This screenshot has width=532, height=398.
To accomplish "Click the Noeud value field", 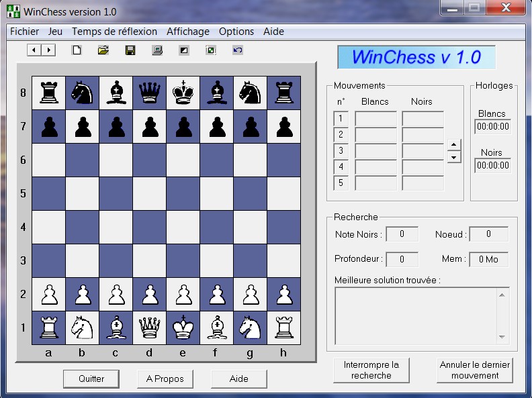I will (x=488, y=234).
